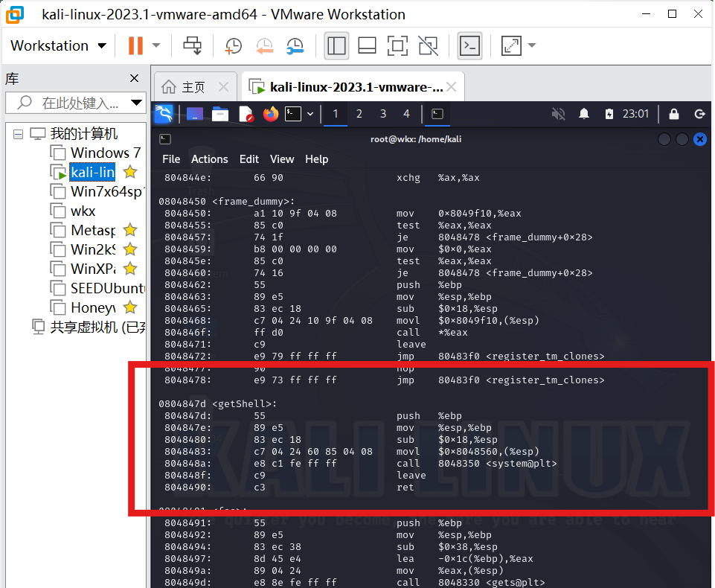Select SEEDUbuntu VM in library
The image size is (715, 588).
tap(97, 288)
